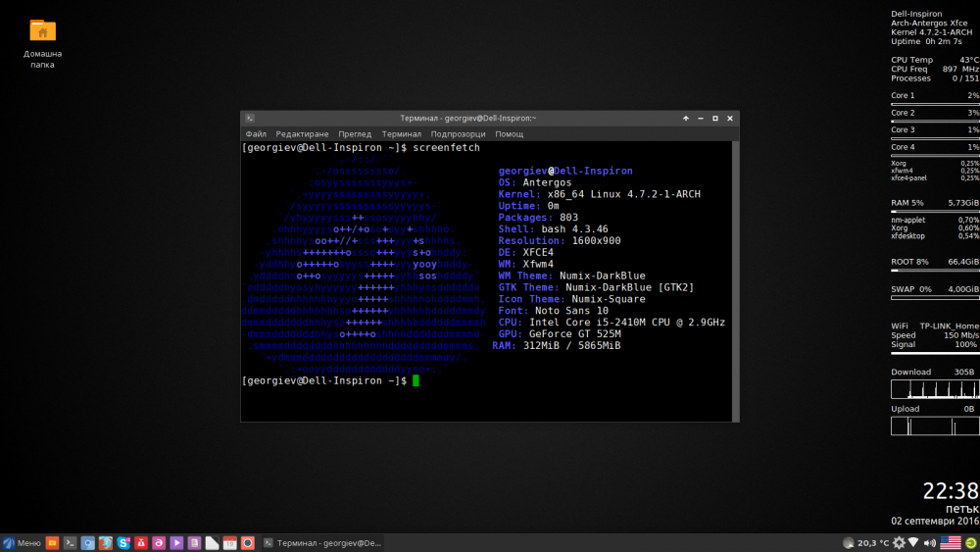Open the blank page text editor launcher
This screenshot has width=980, height=552.
(213, 542)
